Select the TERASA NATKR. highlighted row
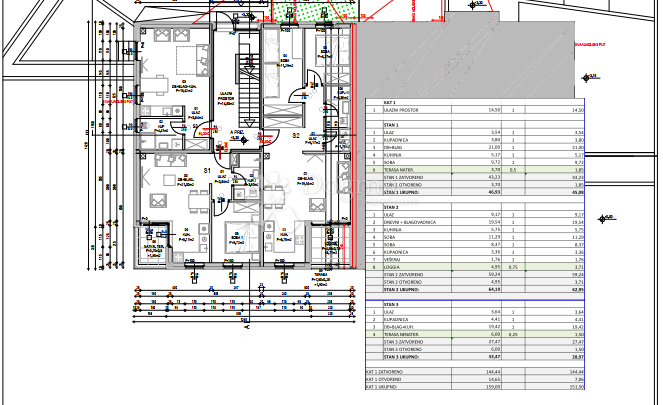The height and width of the screenshot is (405, 663). click(x=405, y=170)
